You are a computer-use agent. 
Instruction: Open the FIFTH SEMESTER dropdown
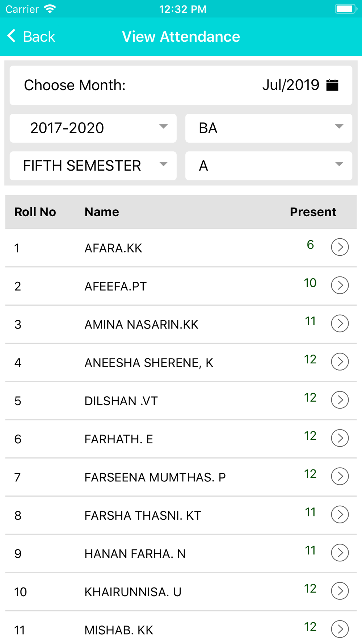pos(93,166)
